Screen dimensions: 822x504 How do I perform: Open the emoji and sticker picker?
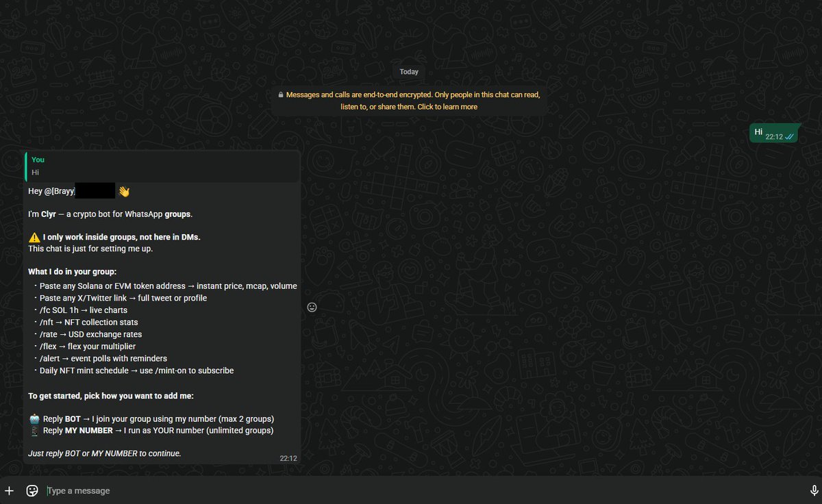(32, 490)
